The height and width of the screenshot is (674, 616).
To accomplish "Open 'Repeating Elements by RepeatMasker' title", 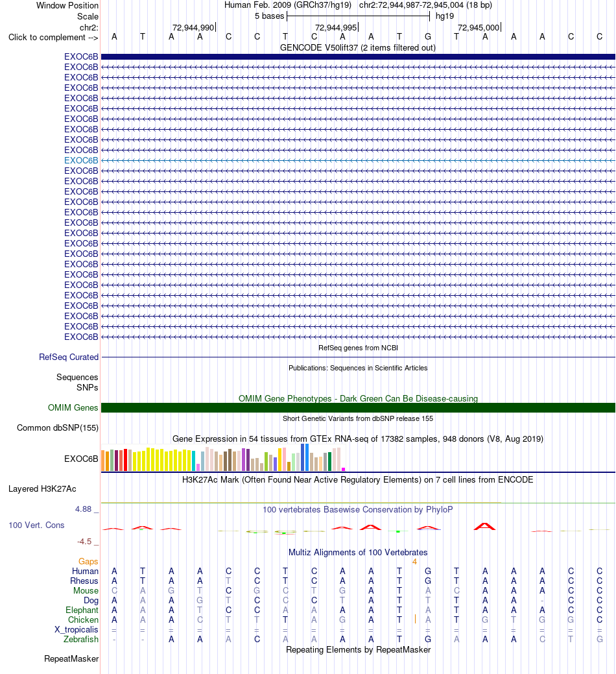I will [x=358, y=649].
